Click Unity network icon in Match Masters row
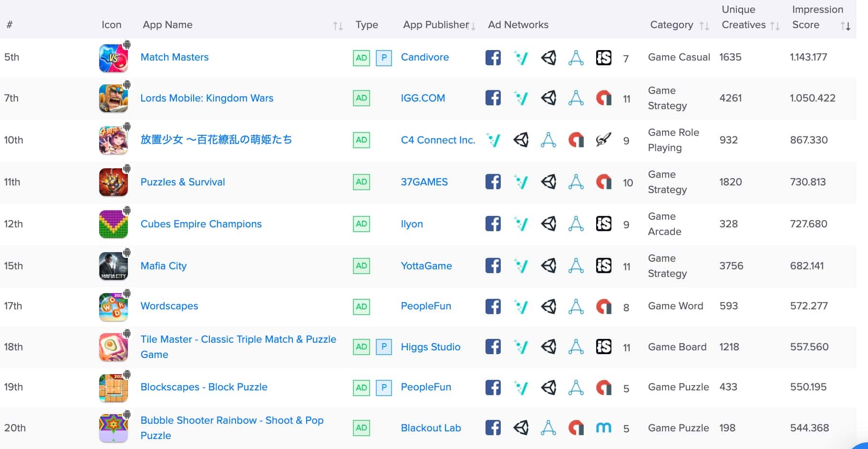Viewport: 868px width, 449px height. [548, 58]
